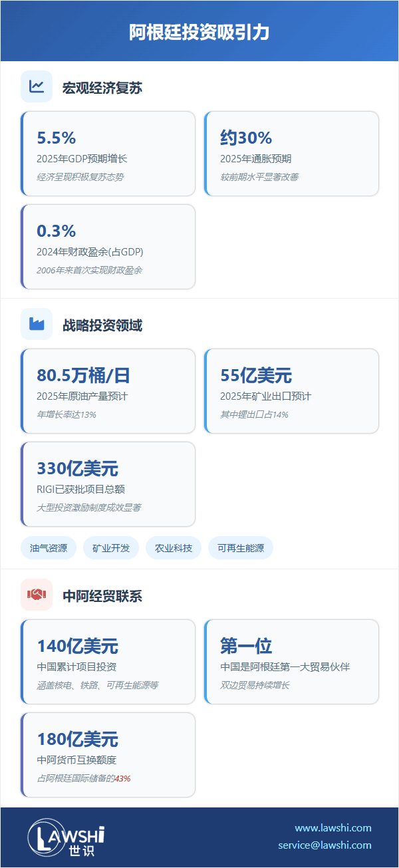Click the 0.3% fiscal surplus card
Viewport: 399px width, 868px height.
click(x=108, y=247)
